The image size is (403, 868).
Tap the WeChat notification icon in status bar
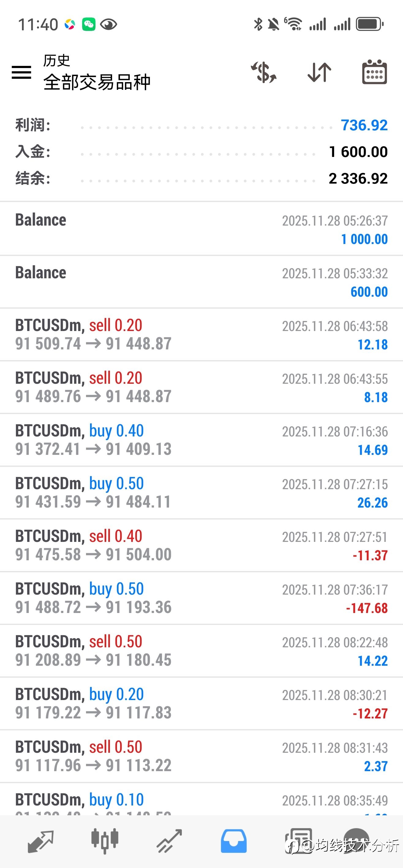click(x=89, y=24)
